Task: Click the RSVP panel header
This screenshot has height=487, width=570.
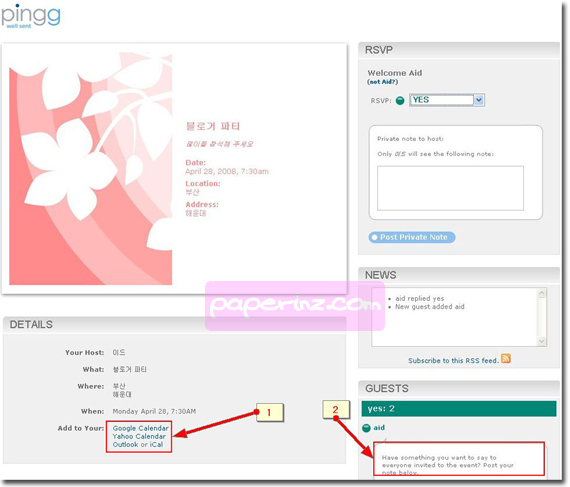Action: tap(459, 50)
